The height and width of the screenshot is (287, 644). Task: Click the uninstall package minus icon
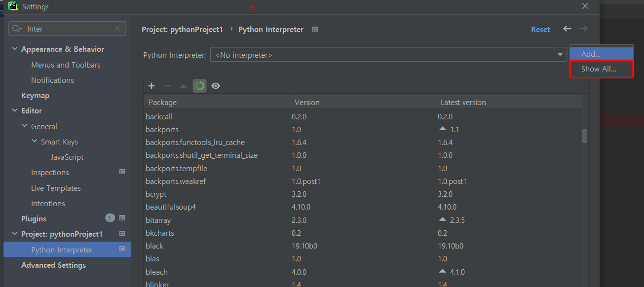click(168, 86)
